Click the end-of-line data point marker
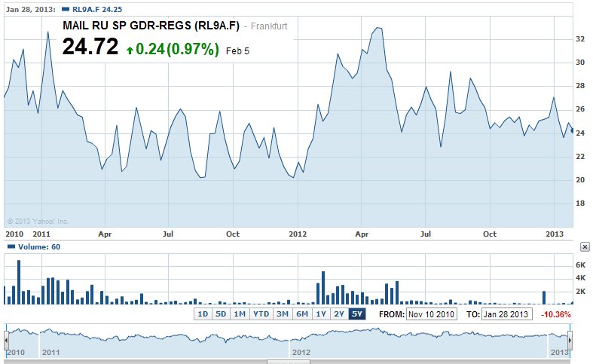 pyautogui.click(x=572, y=130)
